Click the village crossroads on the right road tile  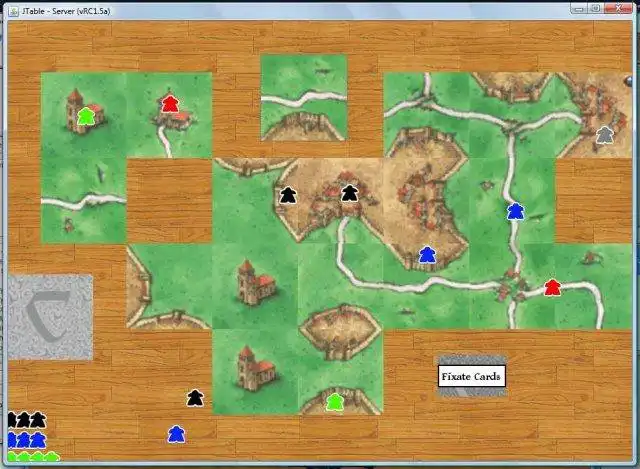[511, 287]
